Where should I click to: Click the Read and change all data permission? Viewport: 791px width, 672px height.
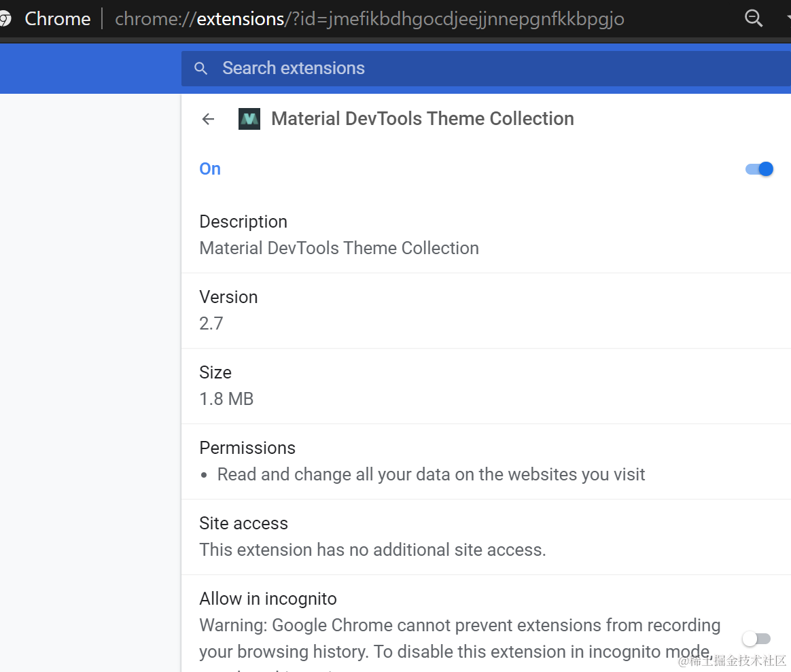(x=431, y=474)
